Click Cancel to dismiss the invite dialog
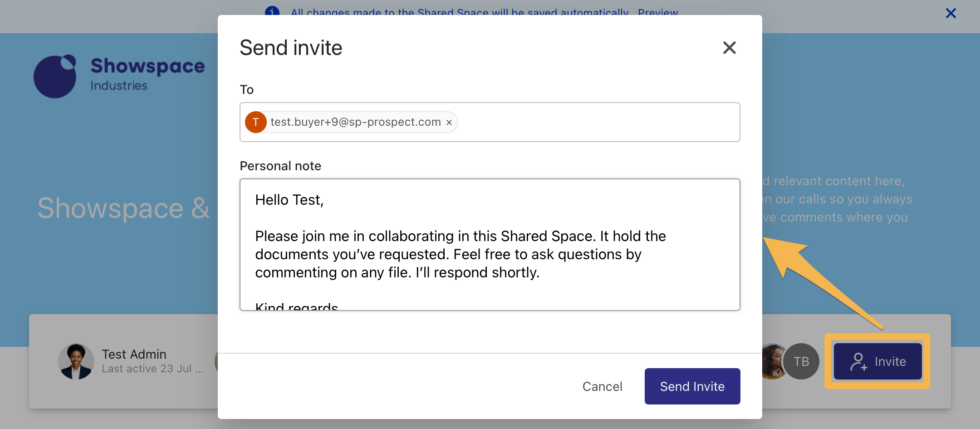 [602, 386]
